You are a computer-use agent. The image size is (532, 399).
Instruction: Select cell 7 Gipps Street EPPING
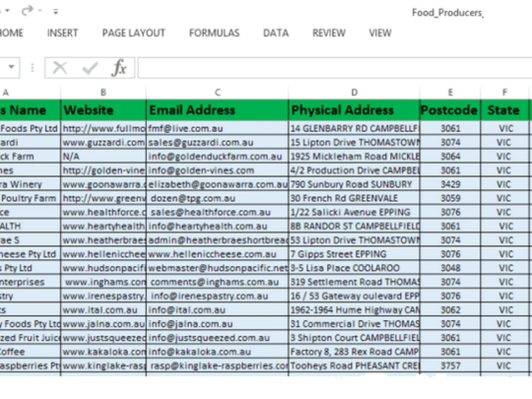(x=354, y=254)
